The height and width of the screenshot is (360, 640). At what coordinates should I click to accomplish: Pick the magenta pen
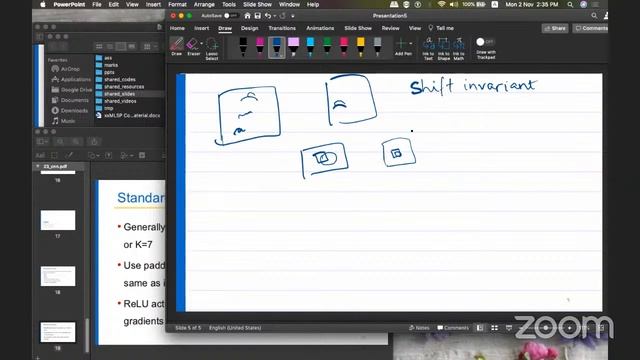(x=260, y=46)
